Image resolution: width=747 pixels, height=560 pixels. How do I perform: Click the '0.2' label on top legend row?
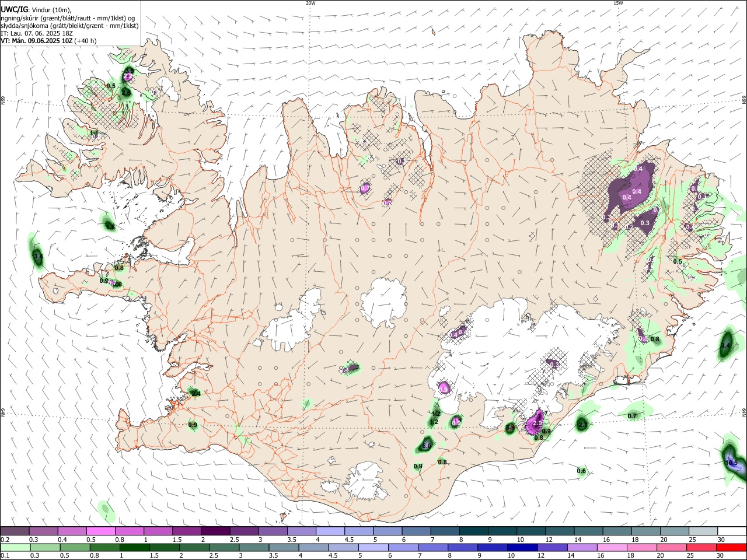[5, 539]
